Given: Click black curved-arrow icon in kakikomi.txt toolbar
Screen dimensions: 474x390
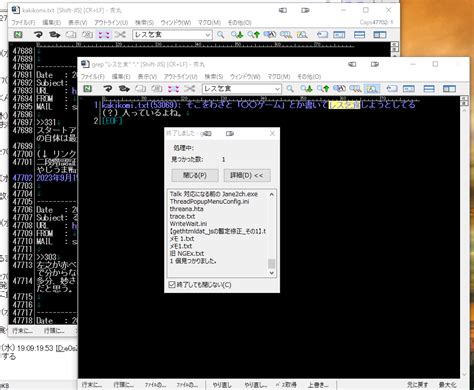Looking at the screenshot, I should (x=38, y=34).
